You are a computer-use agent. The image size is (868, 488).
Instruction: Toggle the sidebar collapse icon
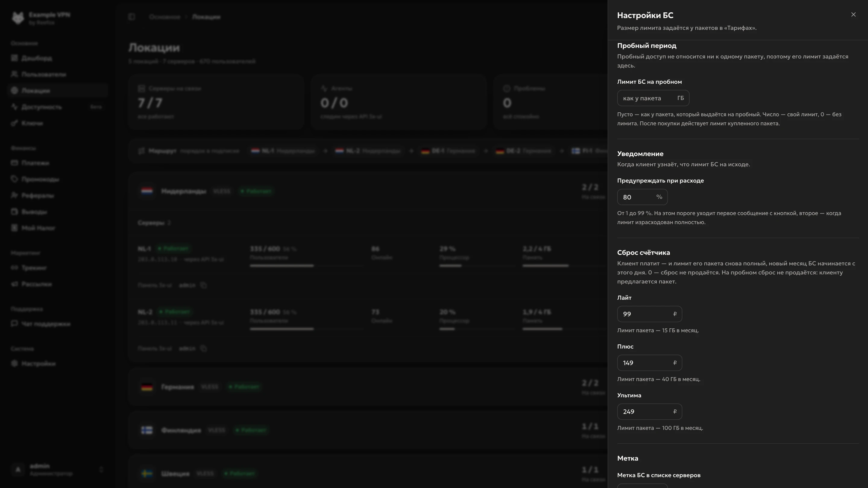pos(132,17)
